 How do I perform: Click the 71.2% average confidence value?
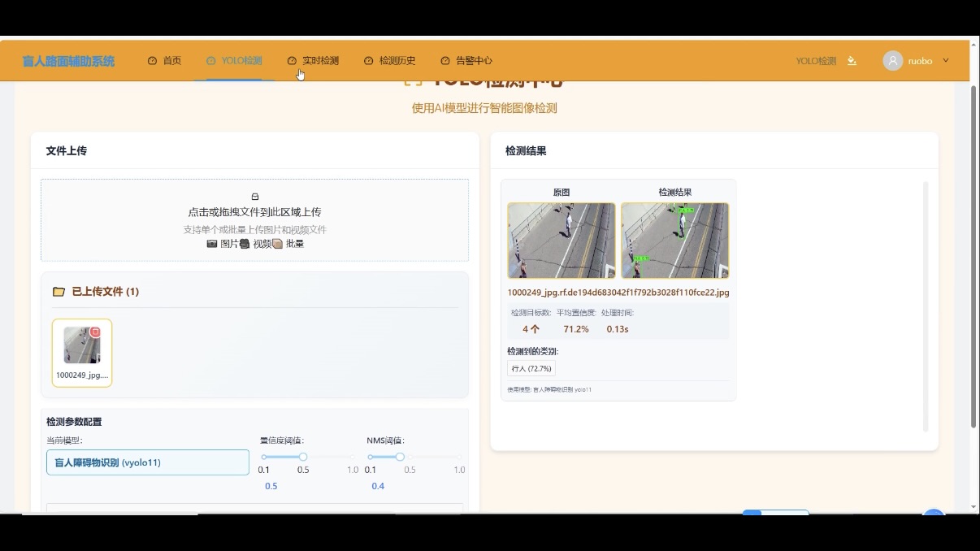click(x=576, y=329)
